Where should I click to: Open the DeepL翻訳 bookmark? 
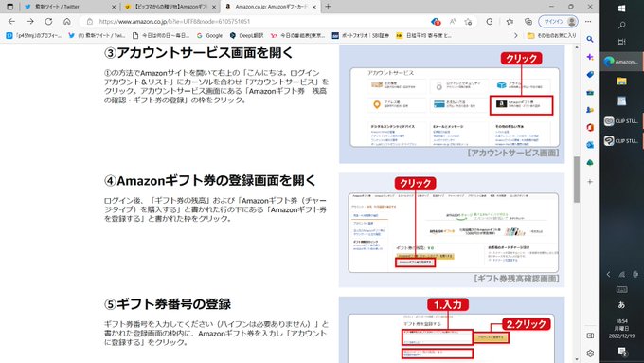pos(246,36)
